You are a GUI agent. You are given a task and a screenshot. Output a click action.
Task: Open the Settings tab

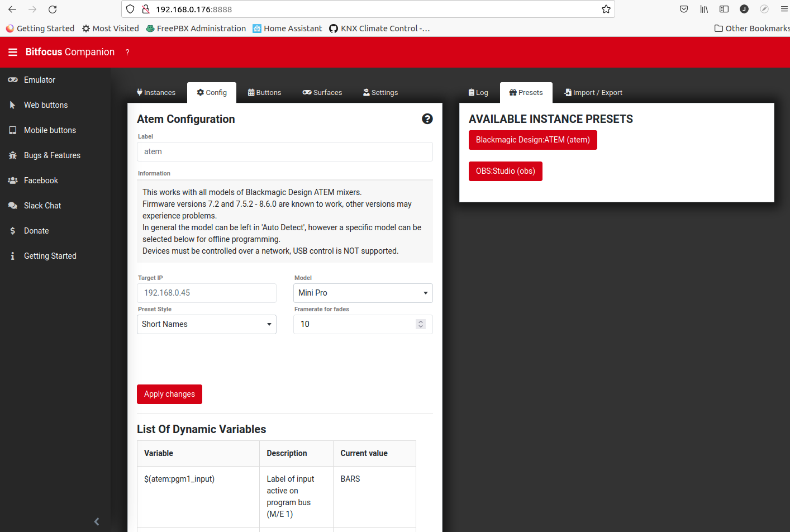pyautogui.click(x=380, y=93)
